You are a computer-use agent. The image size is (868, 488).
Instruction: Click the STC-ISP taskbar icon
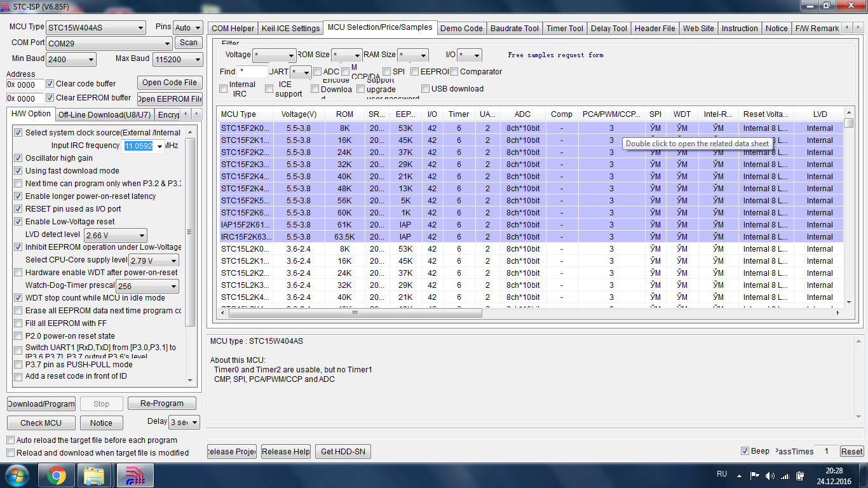pos(134,475)
